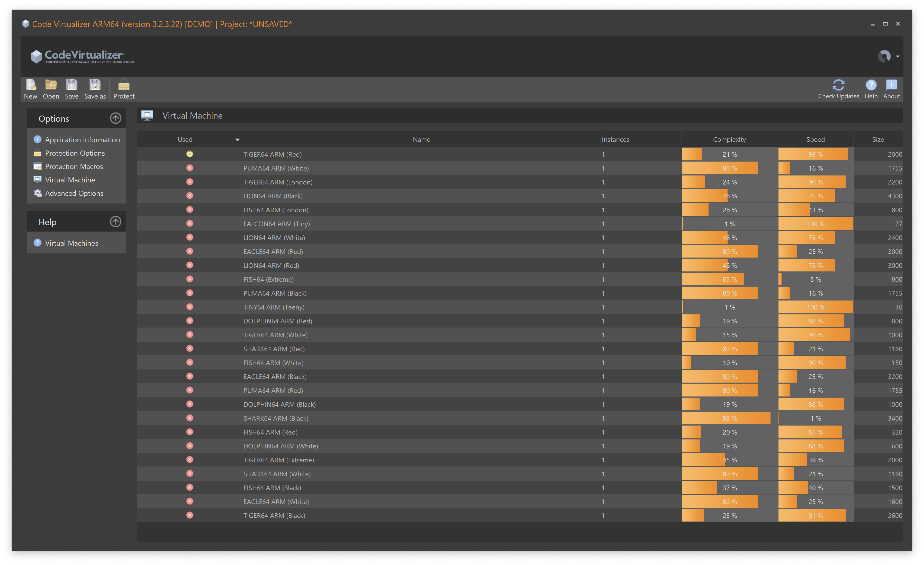Select the FISH64 ARM (Black) row name

(272, 488)
